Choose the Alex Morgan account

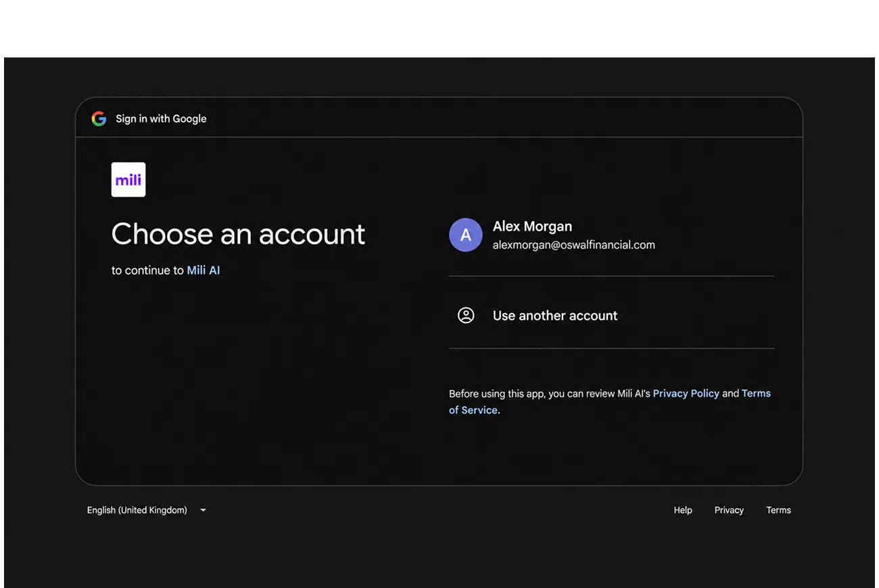[611, 235]
